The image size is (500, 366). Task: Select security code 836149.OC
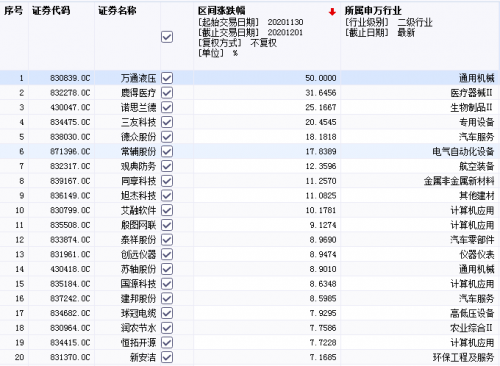[x=70, y=196]
